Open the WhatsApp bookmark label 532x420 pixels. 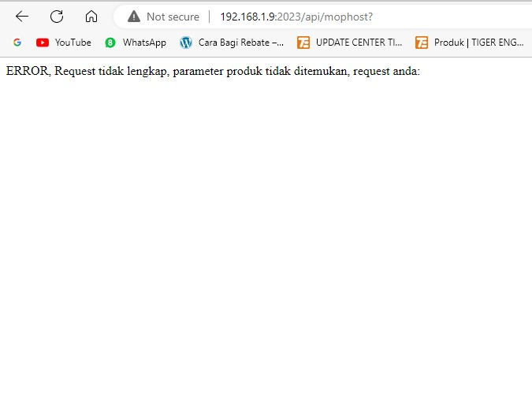(144, 43)
